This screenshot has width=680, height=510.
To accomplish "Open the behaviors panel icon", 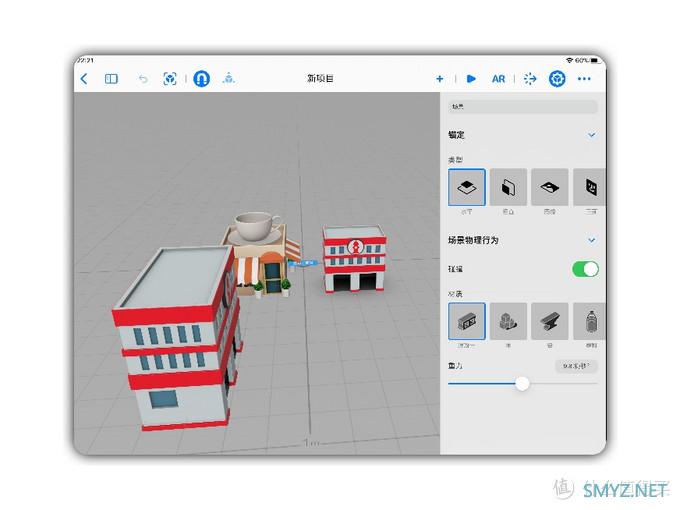I will [x=530, y=78].
